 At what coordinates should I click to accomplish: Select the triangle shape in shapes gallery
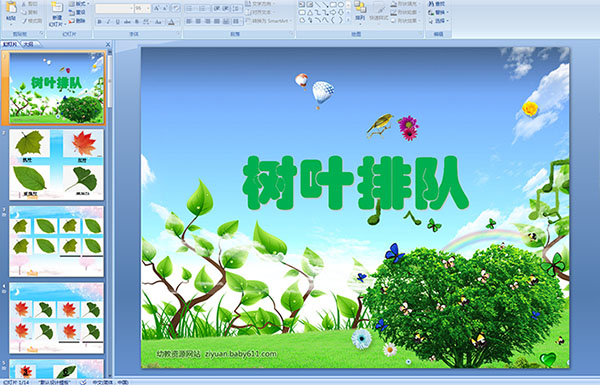[309, 13]
